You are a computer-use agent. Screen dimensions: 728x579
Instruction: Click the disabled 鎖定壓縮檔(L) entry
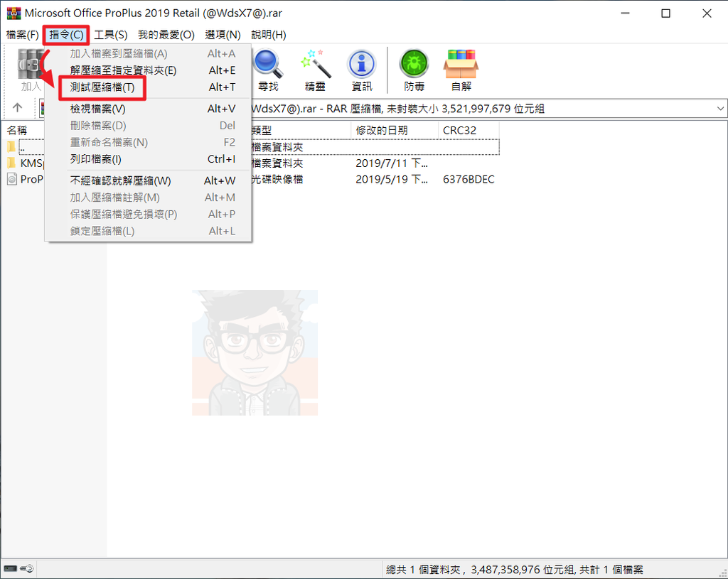pyautogui.click(x=149, y=231)
